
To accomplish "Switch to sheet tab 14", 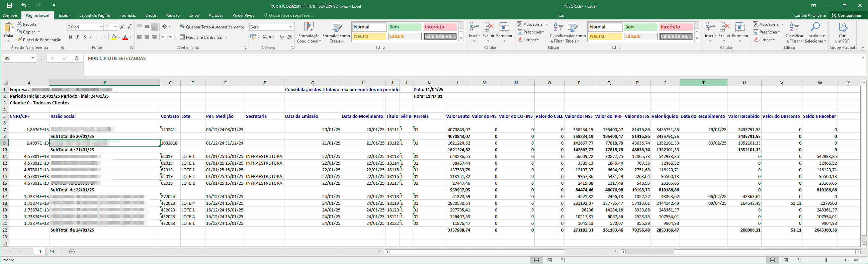I will [x=52, y=252].
